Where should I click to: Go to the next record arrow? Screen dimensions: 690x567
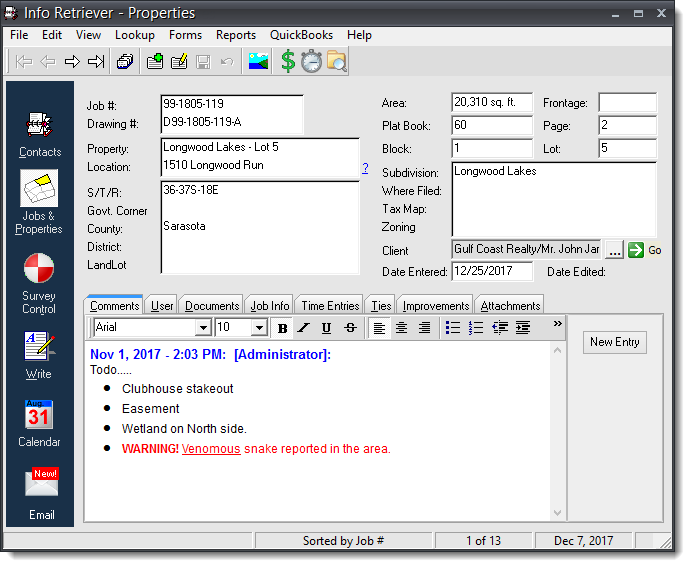tap(71, 62)
